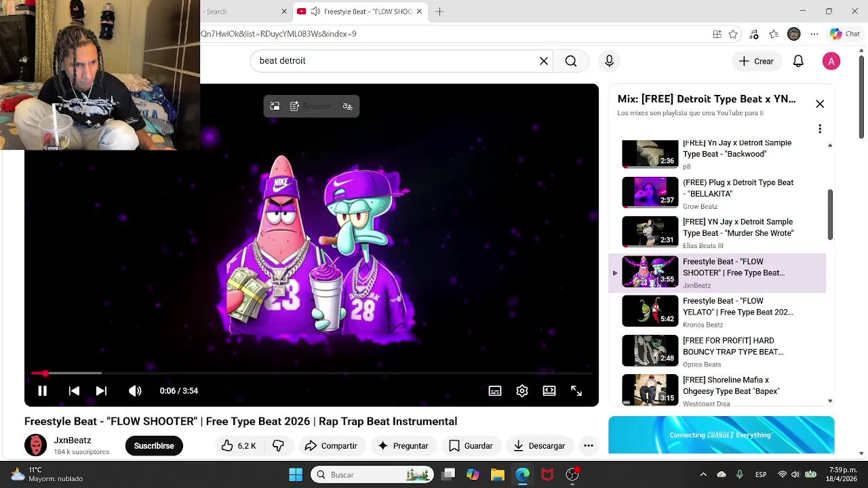
Task: Open more video actions menu
Action: click(589, 446)
